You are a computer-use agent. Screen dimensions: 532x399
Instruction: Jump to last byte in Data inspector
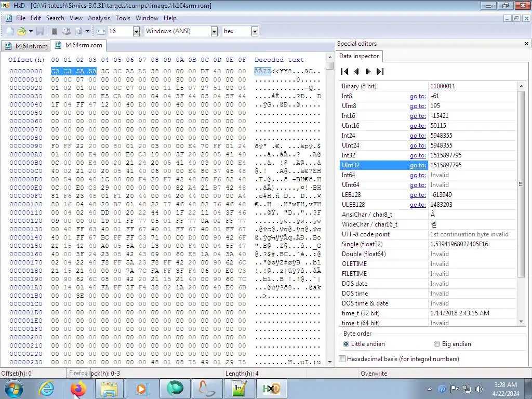(x=380, y=71)
